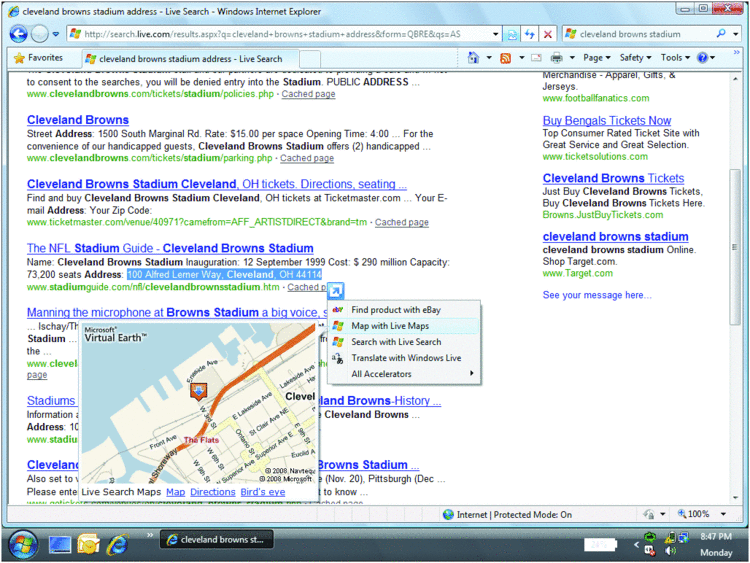Open the Cleveland Browns result link
The height and width of the screenshot is (563, 750).
78,120
